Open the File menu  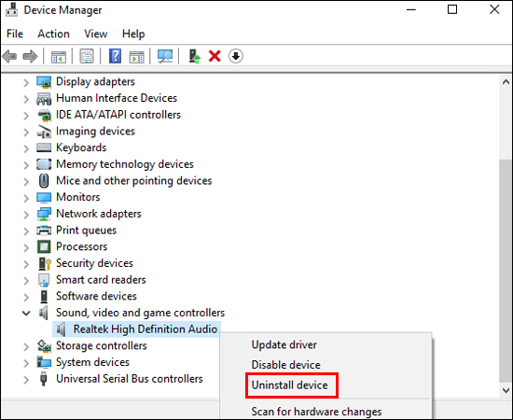tap(15, 34)
